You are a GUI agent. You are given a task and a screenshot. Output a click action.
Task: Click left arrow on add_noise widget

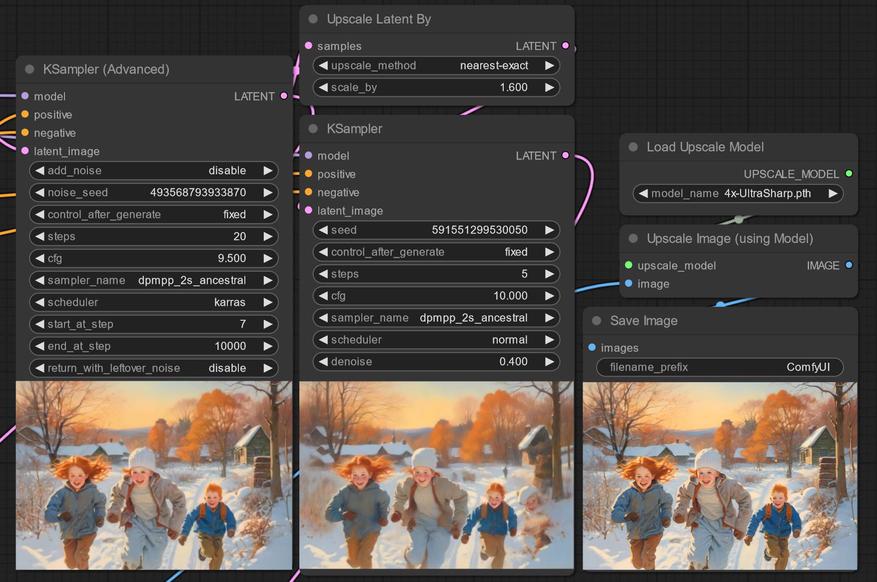pyautogui.click(x=40, y=171)
